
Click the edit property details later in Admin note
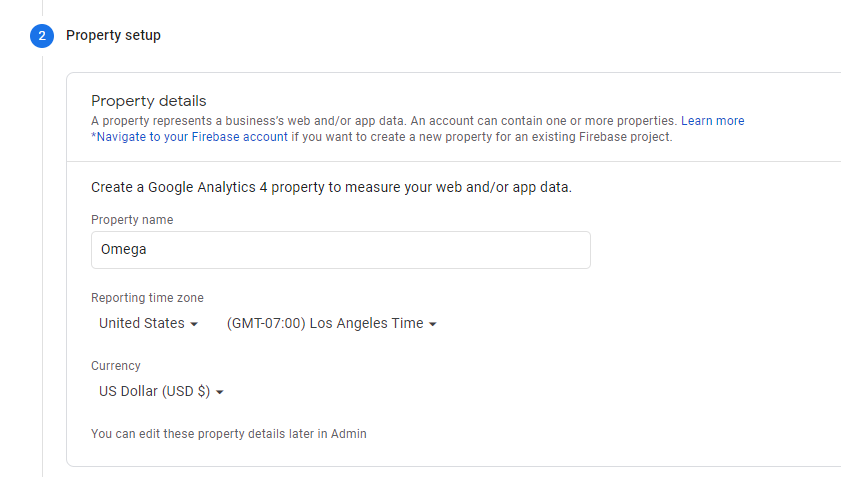pyautogui.click(x=229, y=434)
